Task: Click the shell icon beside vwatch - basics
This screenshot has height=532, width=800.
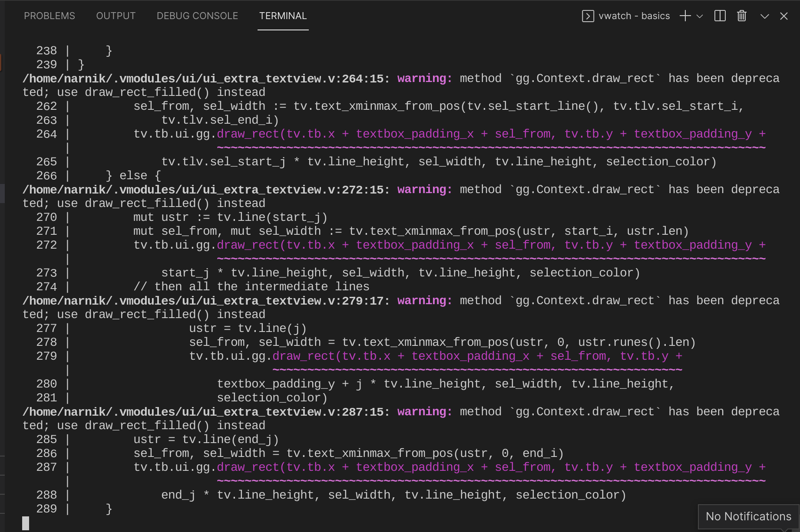Action: point(587,16)
